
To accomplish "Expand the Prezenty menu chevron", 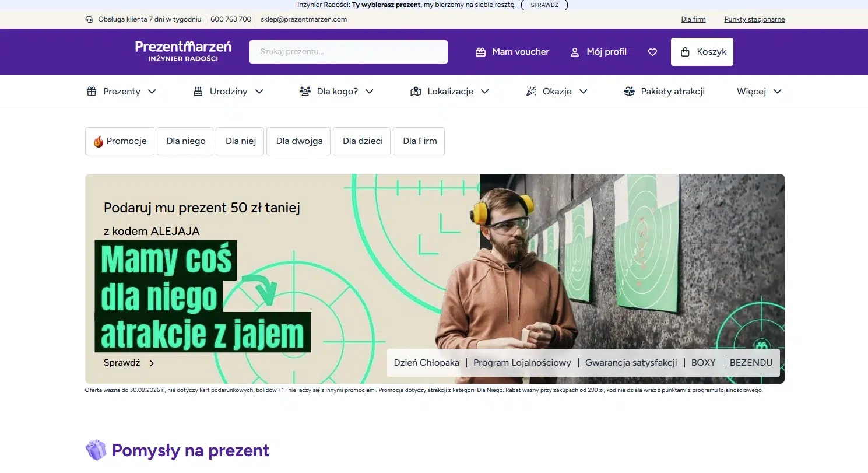I will (x=152, y=92).
